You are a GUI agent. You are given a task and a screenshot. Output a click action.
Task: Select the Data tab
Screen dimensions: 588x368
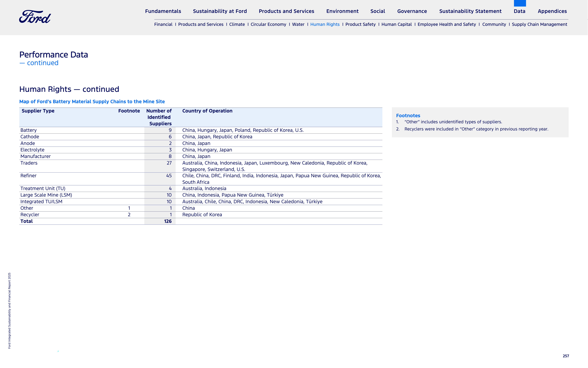click(519, 11)
